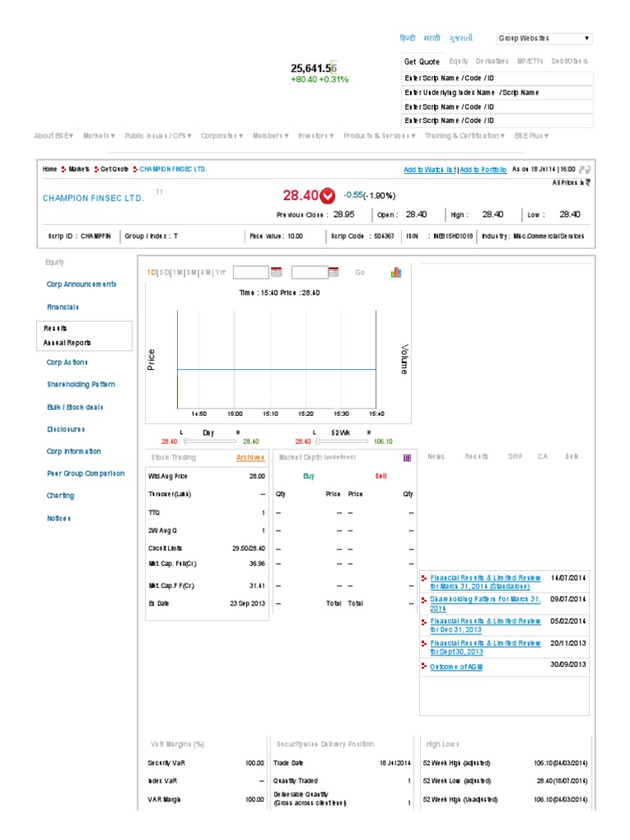The height and width of the screenshot is (840, 630).
Task: Open Notices in sidebar
Action: click(x=59, y=518)
